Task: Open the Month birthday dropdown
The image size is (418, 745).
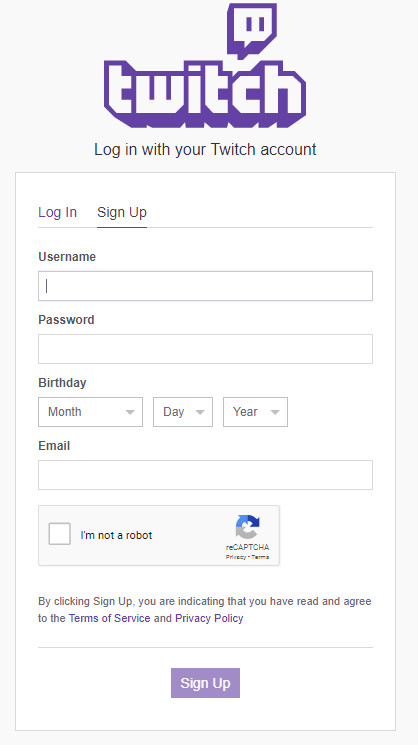Action: 90,412
